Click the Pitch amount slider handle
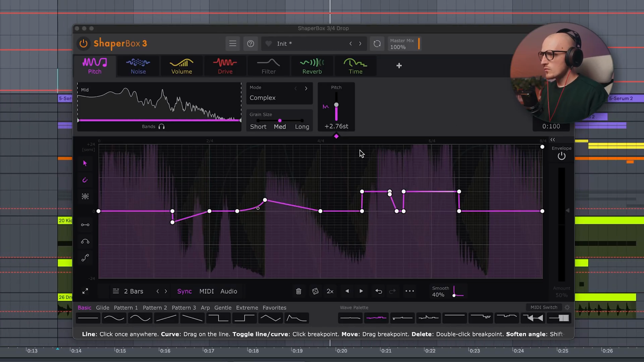The width and height of the screenshot is (644, 362). coord(336,105)
